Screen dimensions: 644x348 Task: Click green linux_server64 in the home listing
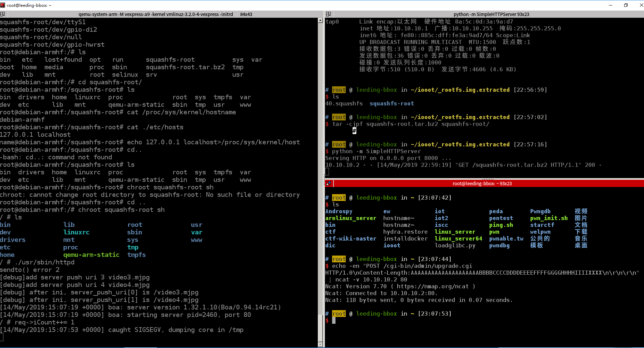point(458,238)
